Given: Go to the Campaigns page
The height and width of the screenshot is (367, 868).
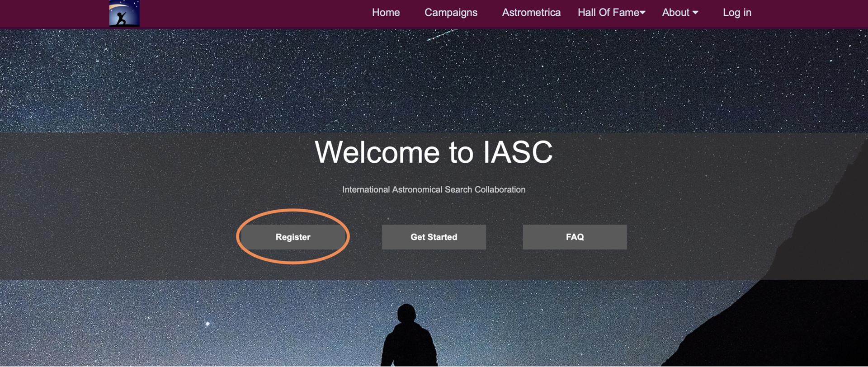Looking at the screenshot, I should point(451,13).
